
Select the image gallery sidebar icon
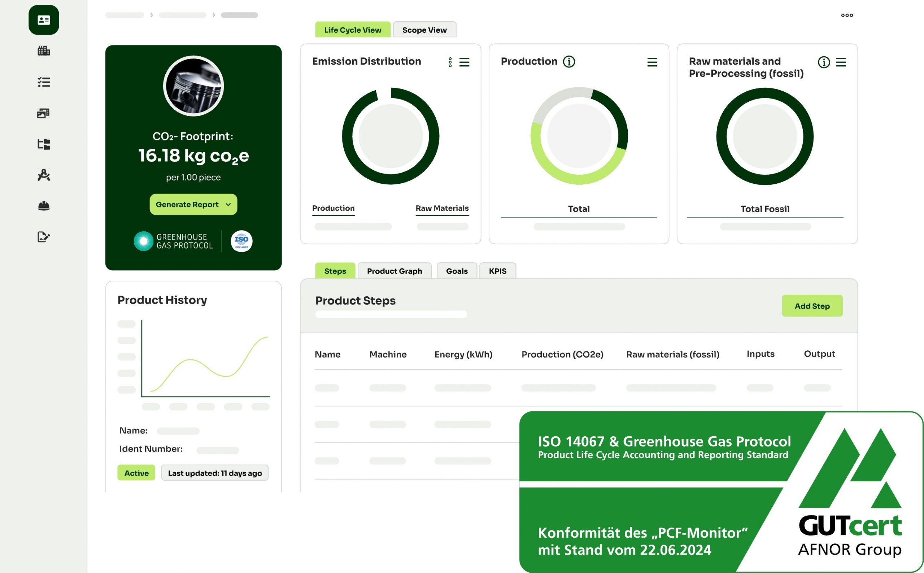coord(44,113)
